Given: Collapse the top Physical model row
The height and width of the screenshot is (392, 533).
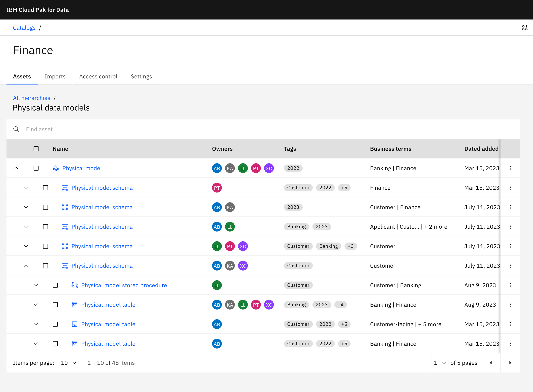Looking at the screenshot, I should tap(16, 168).
